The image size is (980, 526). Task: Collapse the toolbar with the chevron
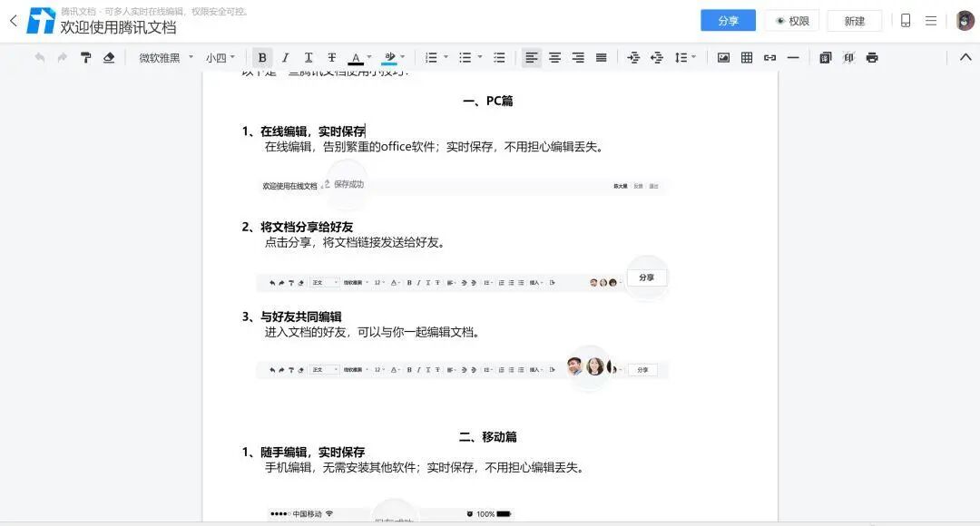(x=965, y=57)
